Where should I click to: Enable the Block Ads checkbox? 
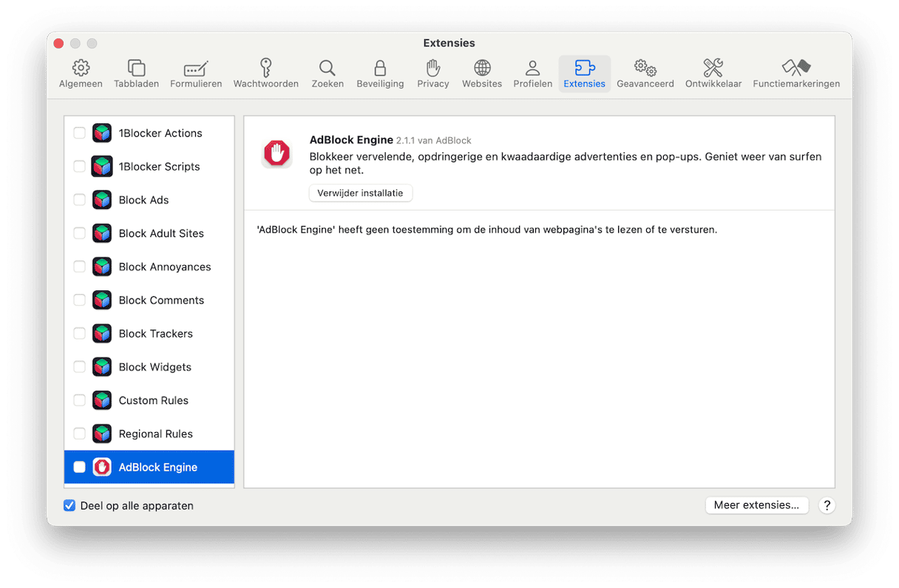[79, 199]
